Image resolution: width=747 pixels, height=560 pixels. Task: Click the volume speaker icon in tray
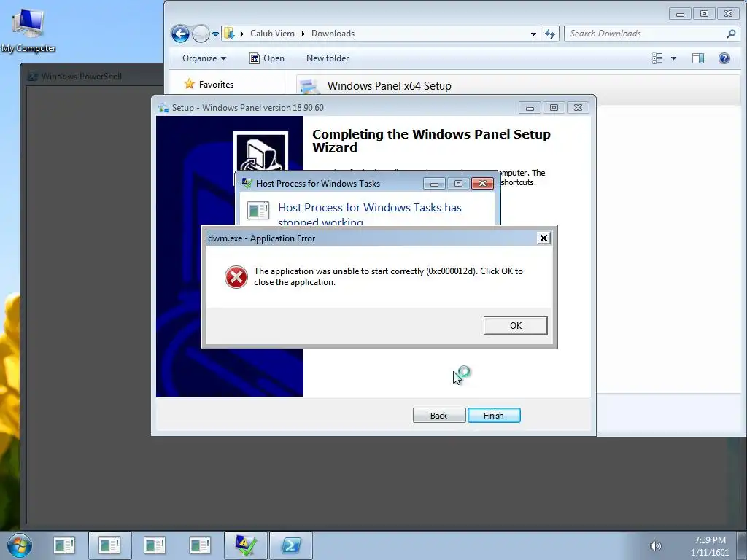656,545
